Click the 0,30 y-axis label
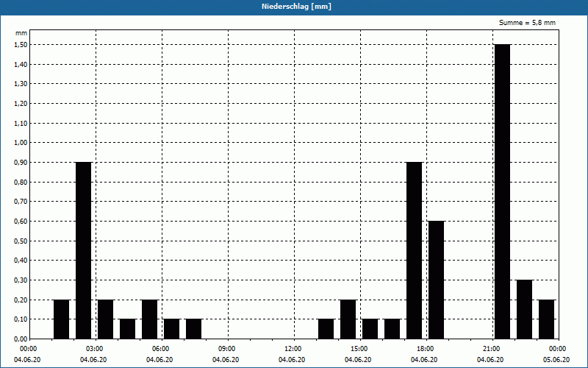The image size is (588, 368). click(21, 280)
